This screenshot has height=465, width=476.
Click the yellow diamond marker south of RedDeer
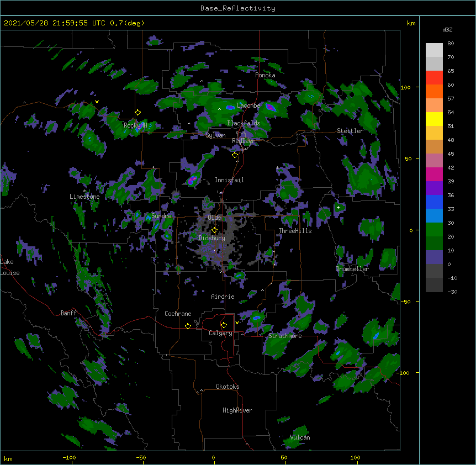pyautogui.click(x=235, y=155)
